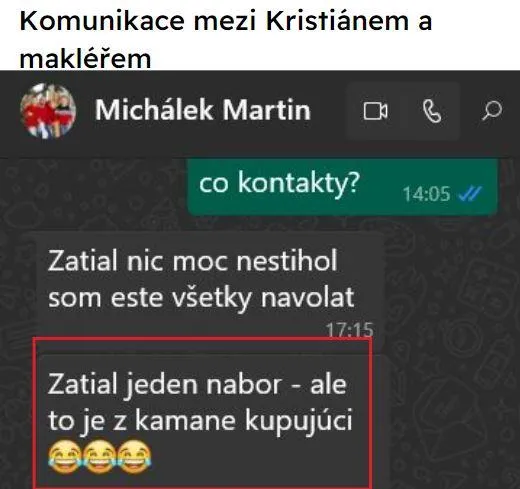520x489 pixels.
Task: Click the word 'kupujúci' in the message
Action: [299, 422]
